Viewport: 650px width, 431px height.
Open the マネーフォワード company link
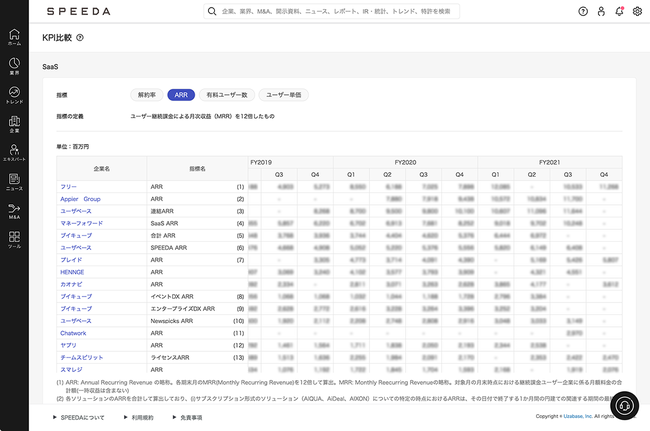(x=82, y=223)
